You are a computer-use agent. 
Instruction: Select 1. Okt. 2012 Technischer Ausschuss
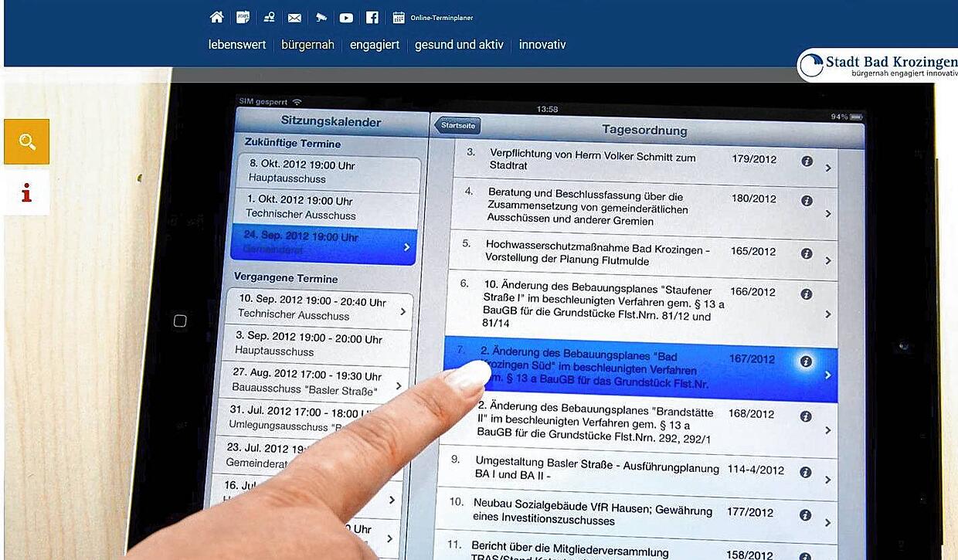(x=327, y=207)
